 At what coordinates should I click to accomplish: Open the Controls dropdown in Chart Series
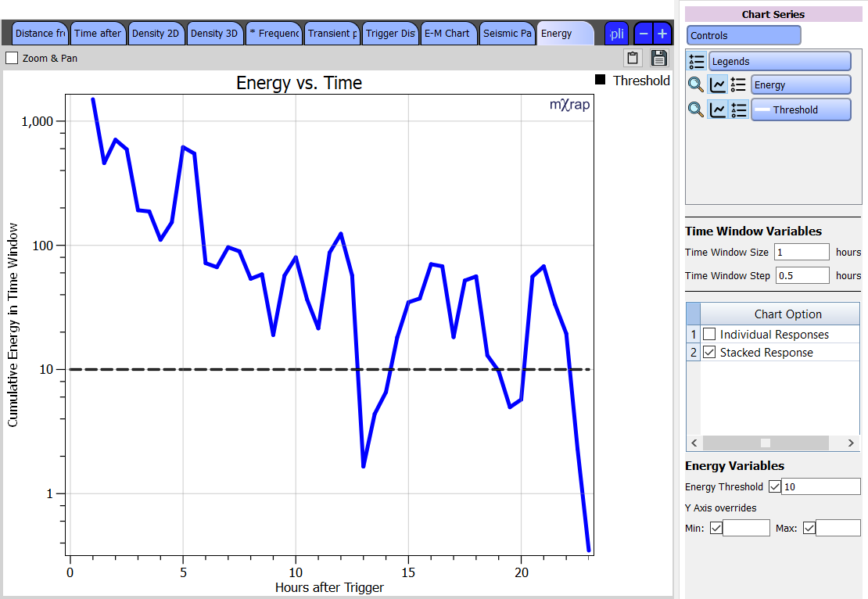744,35
